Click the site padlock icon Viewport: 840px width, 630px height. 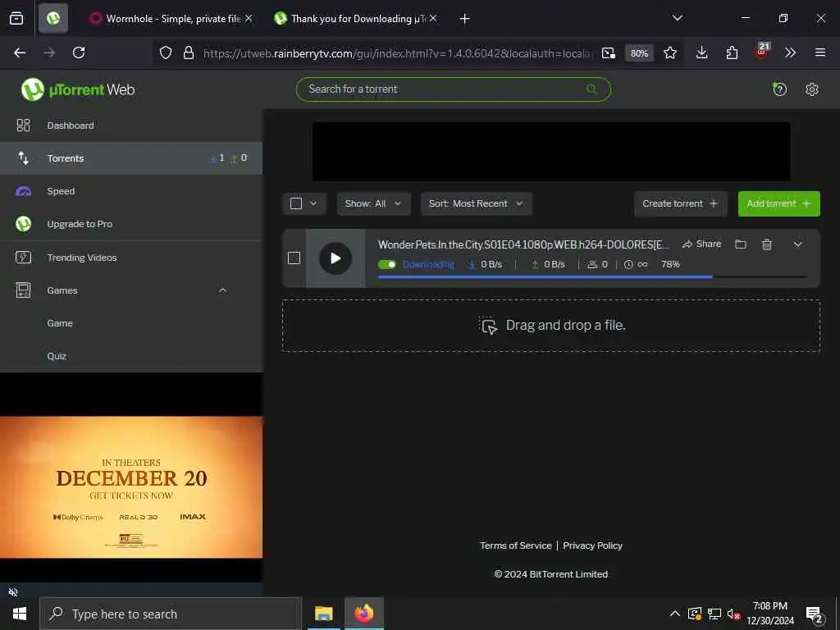pyautogui.click(x=188, y=52)
